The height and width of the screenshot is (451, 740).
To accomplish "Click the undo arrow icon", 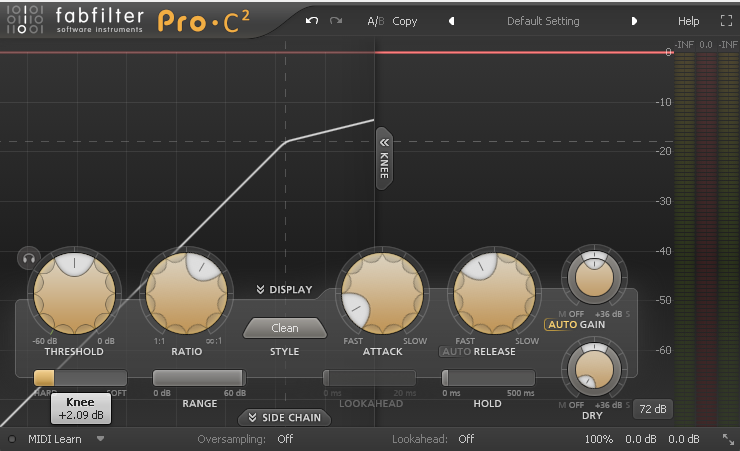I will tap(312, 21).
